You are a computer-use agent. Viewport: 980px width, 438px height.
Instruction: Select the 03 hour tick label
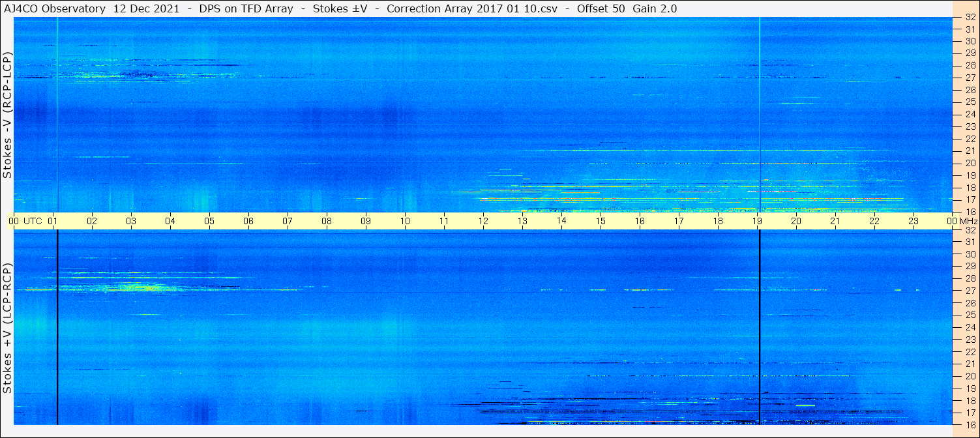132,222
